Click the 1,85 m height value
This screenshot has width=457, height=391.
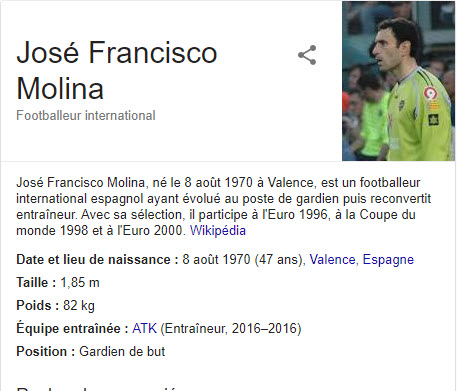click(x=80, y=283)
